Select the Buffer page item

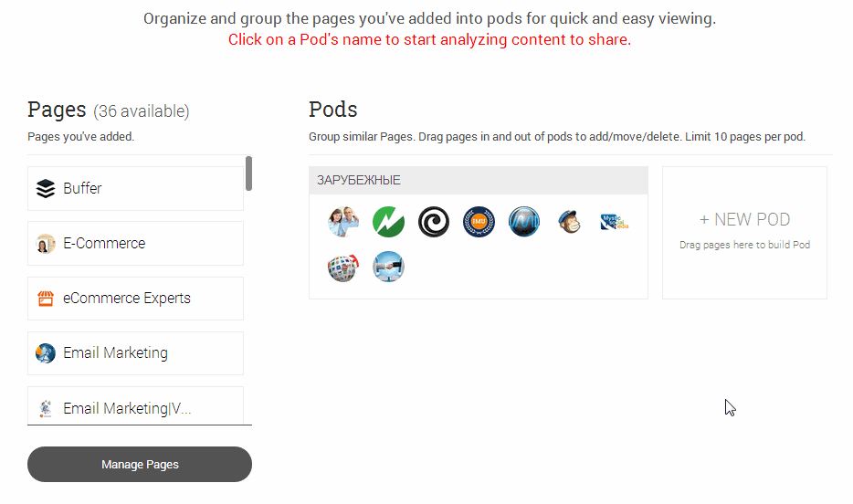click(135, 189)
